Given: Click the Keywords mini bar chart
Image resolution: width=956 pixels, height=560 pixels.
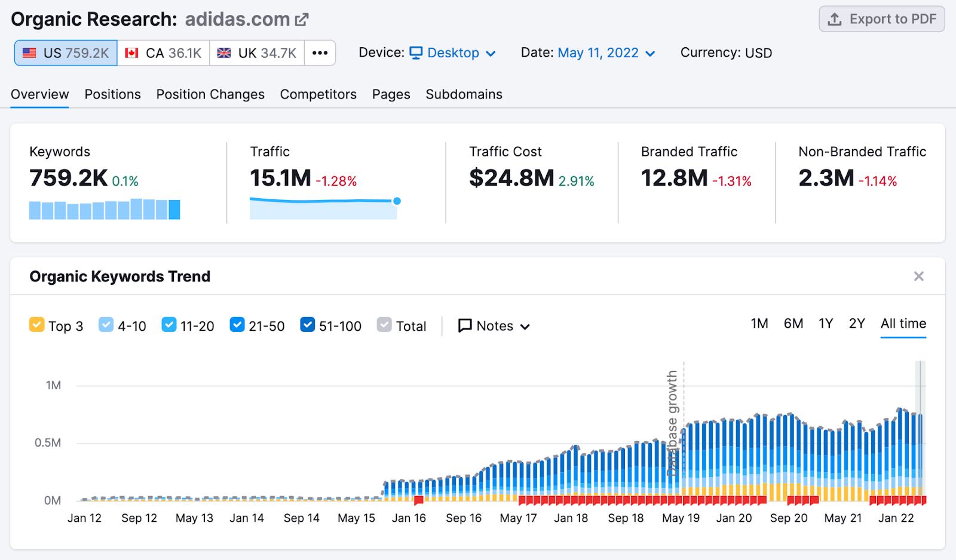Looking at the screenshot, I should coord(105,210).
